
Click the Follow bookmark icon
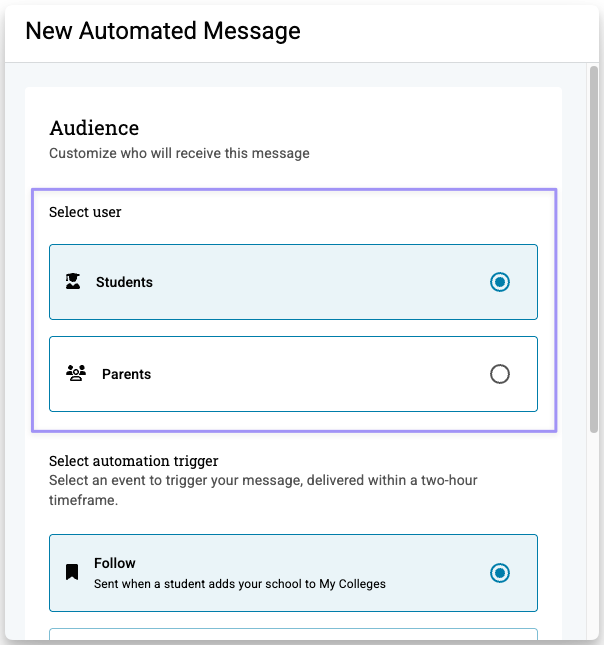[72, 572]
